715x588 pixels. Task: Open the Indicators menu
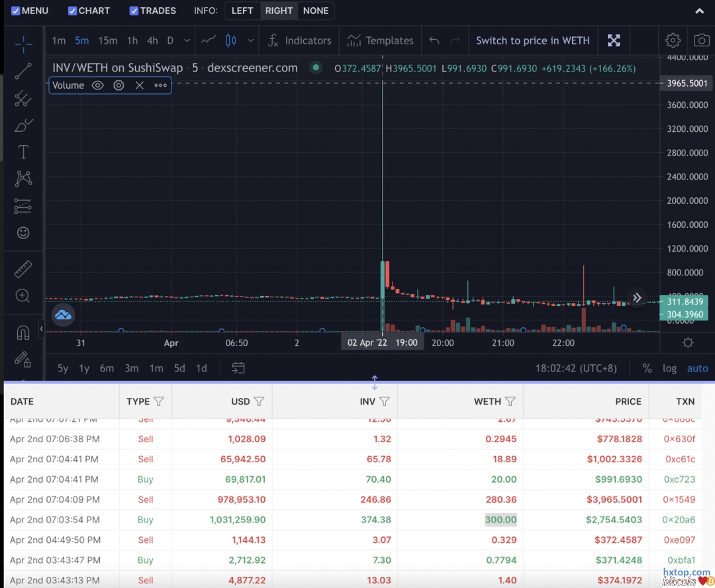tap(299, 40)
